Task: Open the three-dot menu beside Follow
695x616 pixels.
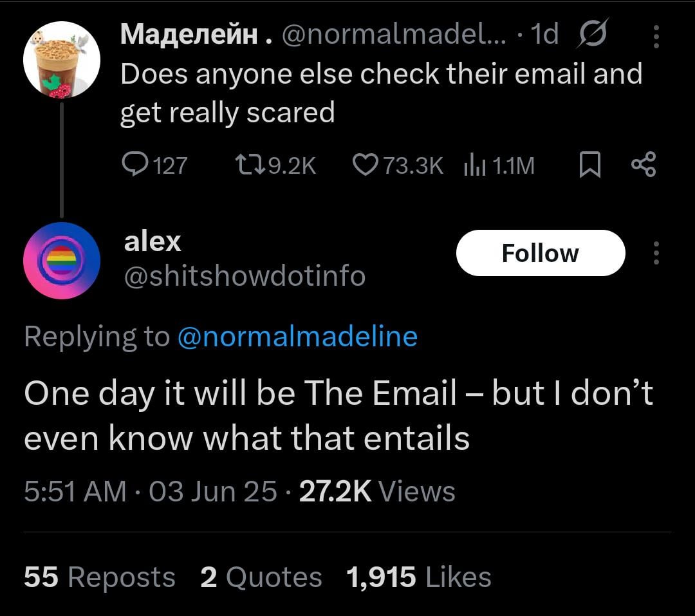Action: click(656, 253)
